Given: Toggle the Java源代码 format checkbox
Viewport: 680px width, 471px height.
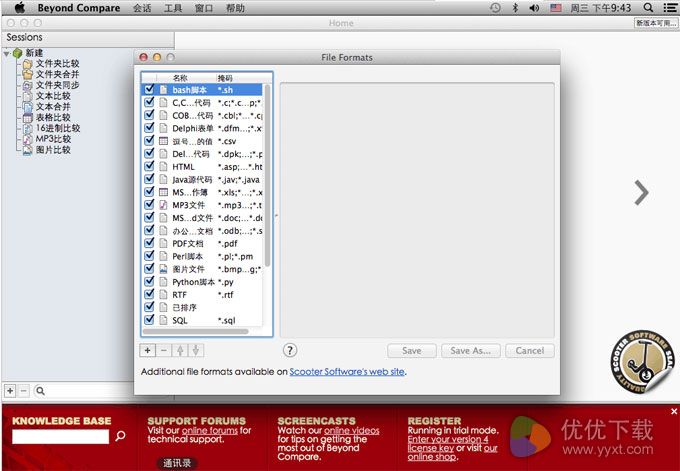Looking at the screenshot, I should pos(149,179).
